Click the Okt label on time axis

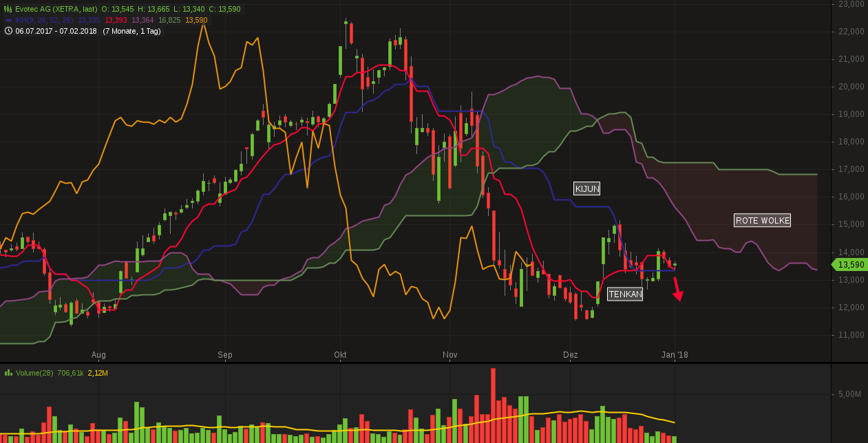[x=339, y=355]
